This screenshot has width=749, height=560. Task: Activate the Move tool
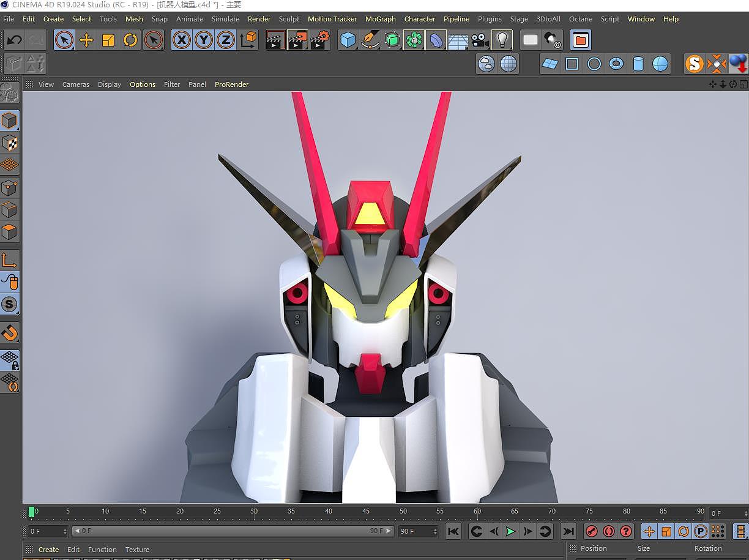pos(86,41)
